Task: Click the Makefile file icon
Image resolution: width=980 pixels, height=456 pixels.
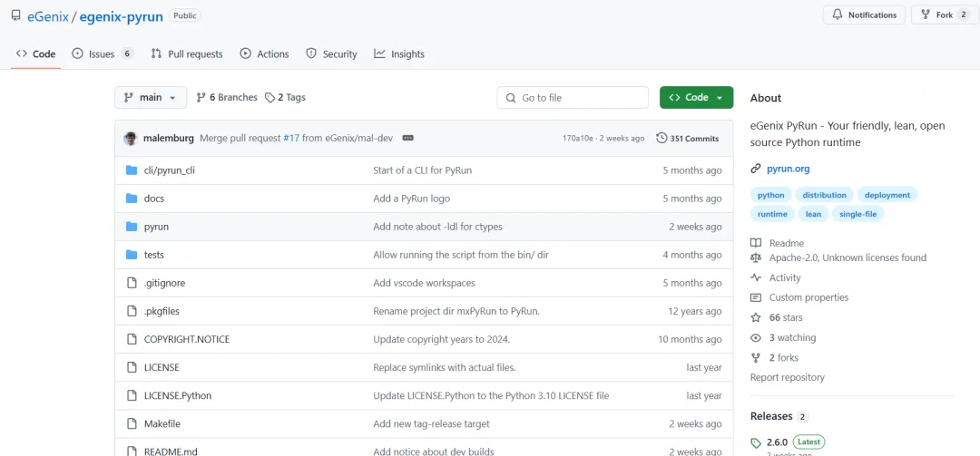Action: tap(131, 423)
